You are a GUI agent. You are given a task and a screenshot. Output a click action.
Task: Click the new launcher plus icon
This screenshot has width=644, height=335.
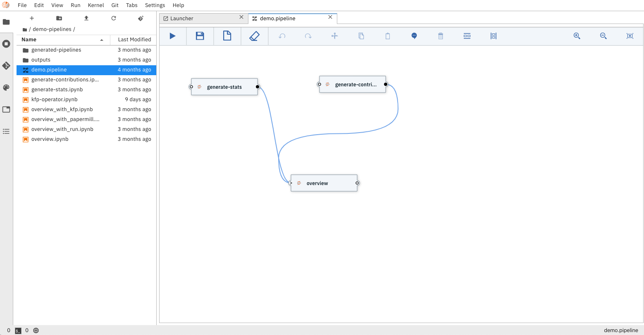click(32, 18)
